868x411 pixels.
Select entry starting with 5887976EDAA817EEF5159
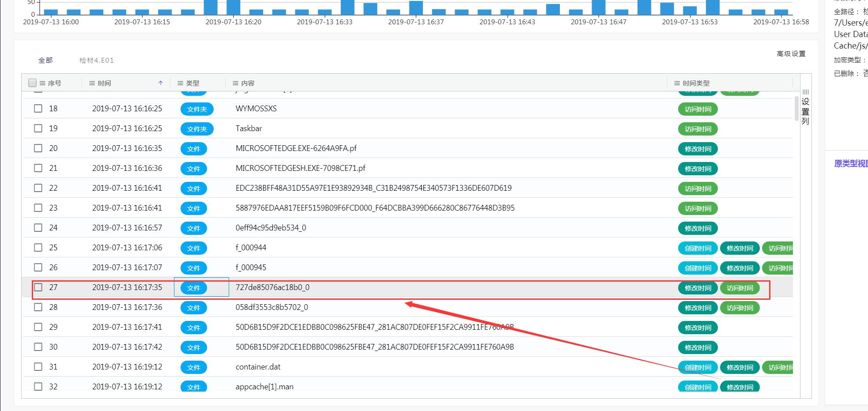tap(375, 208)
